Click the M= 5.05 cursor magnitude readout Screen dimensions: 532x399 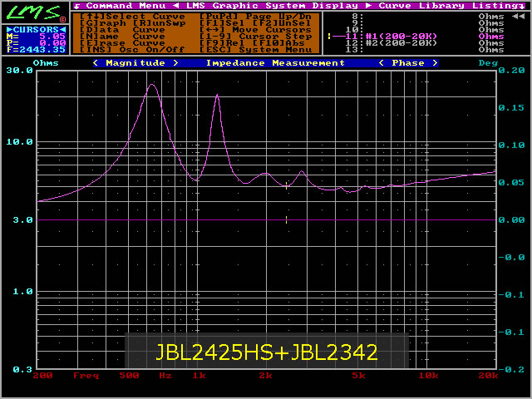36,37
